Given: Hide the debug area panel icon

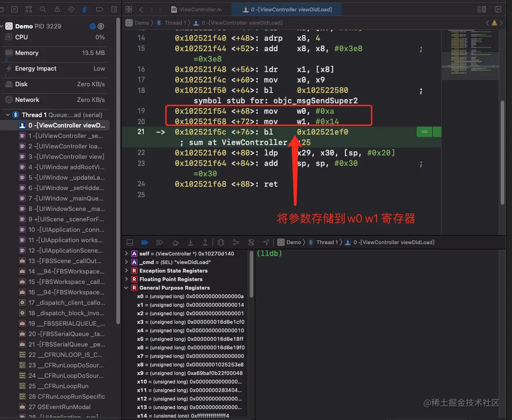Looking at the screenshot, I should (130, 242).
